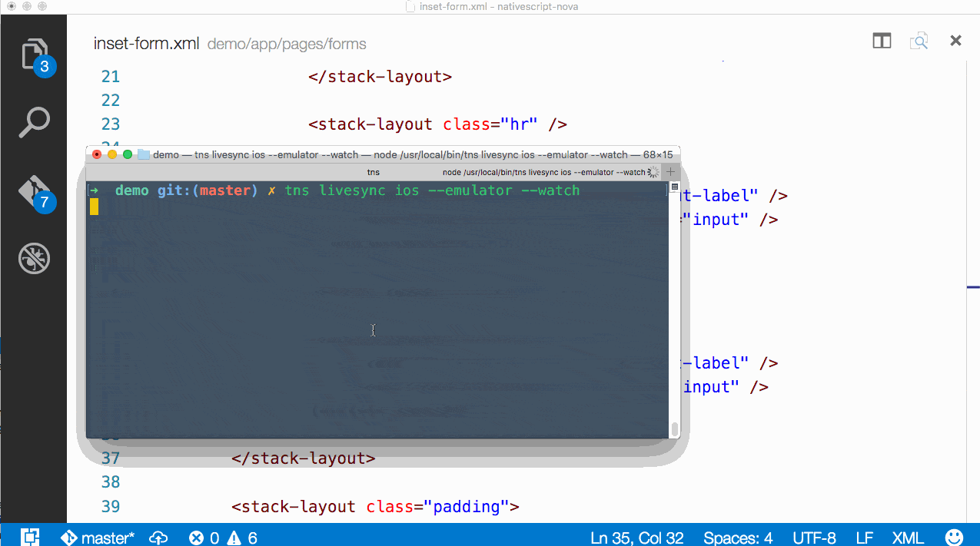Change the UTF-8 file encoding
Viewport: 980px width, 546px height.
814,538
